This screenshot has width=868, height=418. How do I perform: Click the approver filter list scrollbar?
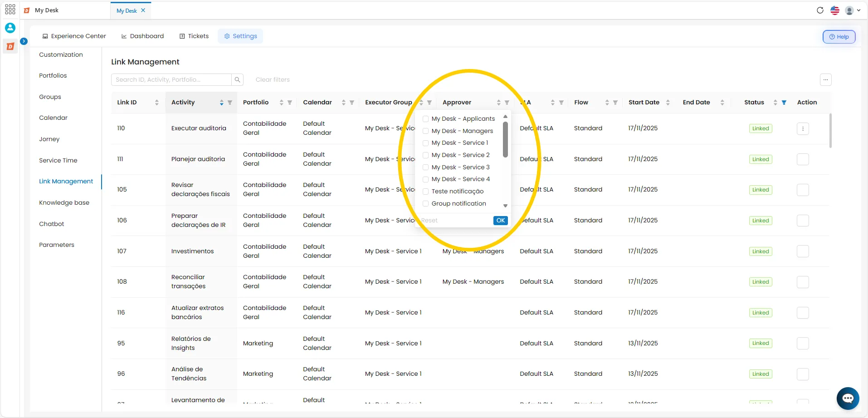pyautogui.click(x=505, y=140)
